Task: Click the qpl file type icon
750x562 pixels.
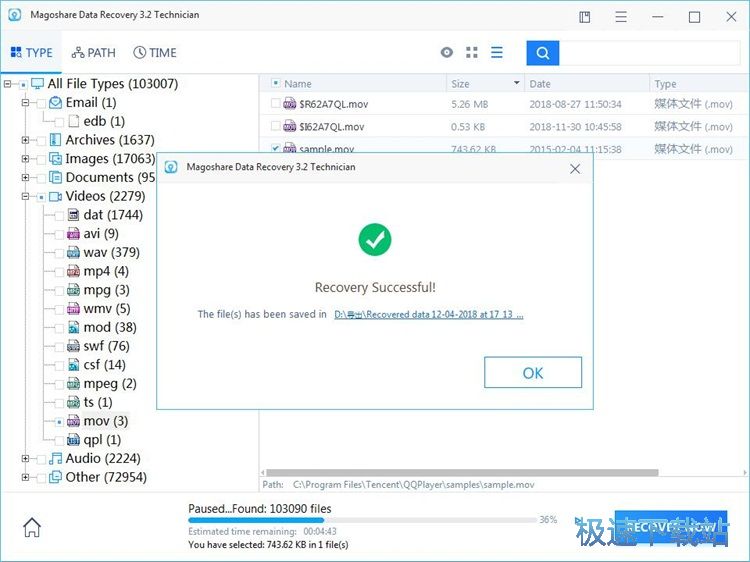Action: 73,440
